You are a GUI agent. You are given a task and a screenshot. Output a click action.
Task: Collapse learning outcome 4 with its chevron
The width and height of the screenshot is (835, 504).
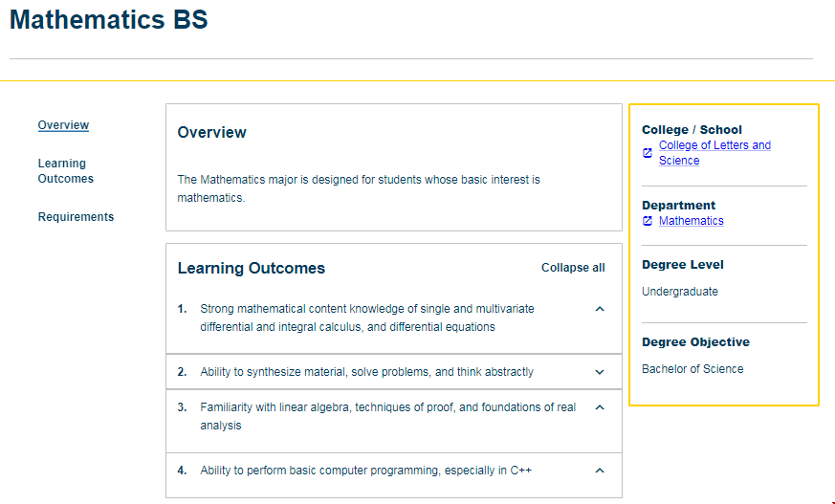click(x=600, y=471)
